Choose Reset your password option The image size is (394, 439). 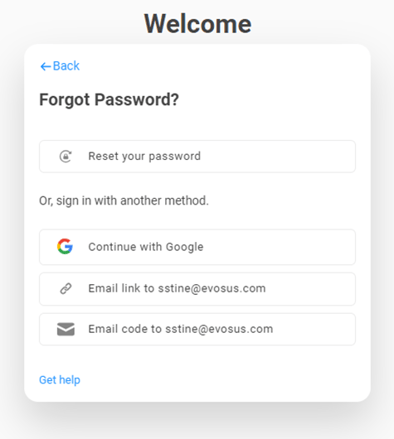tap(197, 156)
